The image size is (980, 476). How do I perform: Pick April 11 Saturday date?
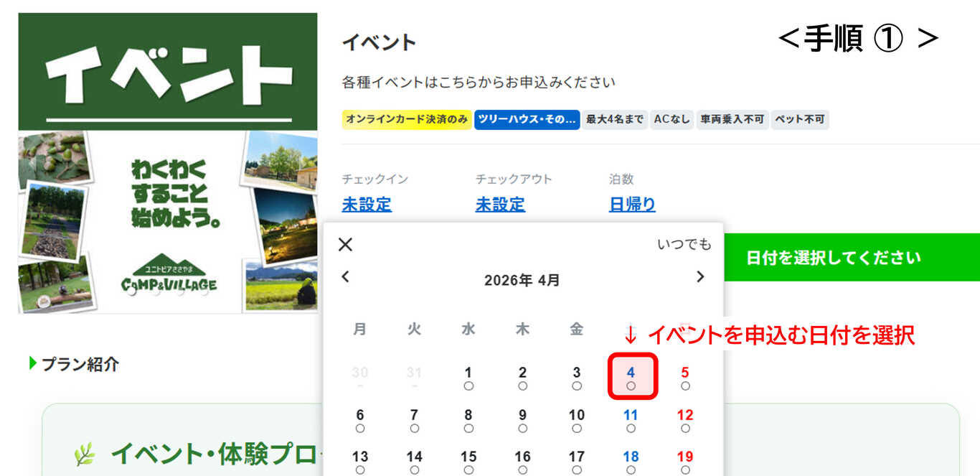(x=631, y=419)
